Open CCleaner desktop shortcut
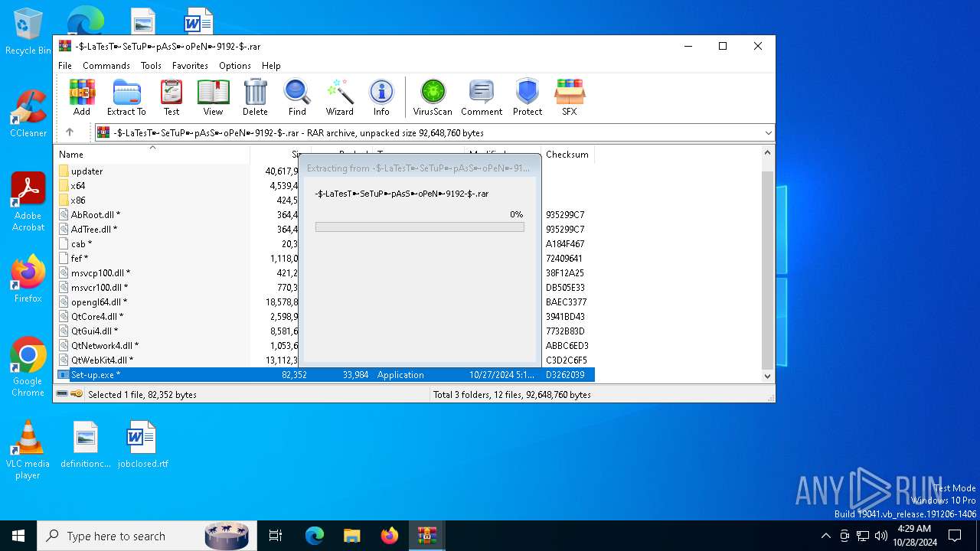980x551 pixels. point(28,114)
